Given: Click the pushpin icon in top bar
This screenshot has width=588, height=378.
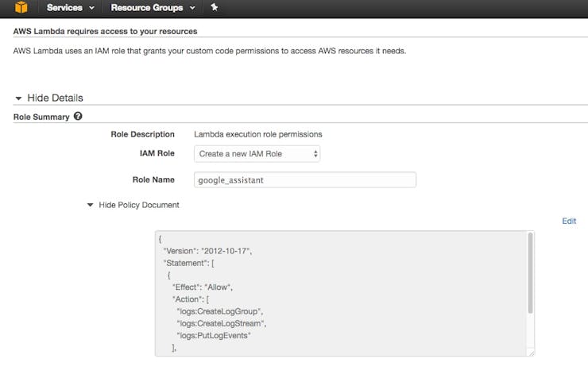Looking at the screenshot, I should (214, 7).
